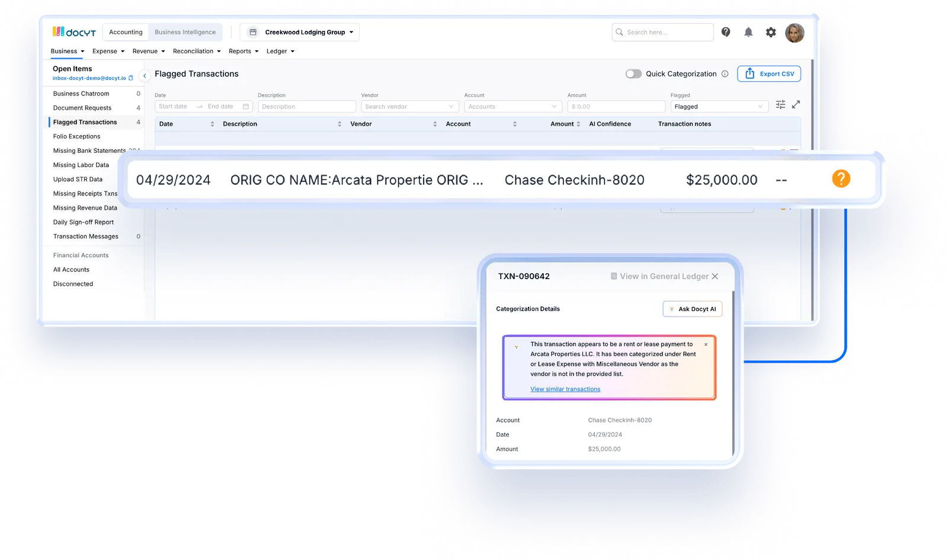The width and height of the screenshot is (948, 560).
Task: Expand the Revenue menu
Action: 149,51
